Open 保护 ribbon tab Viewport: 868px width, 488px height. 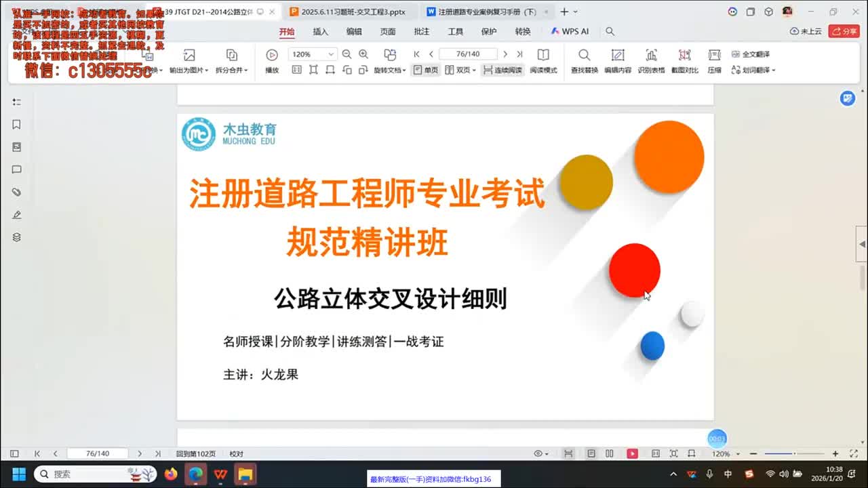coord(489,31)
